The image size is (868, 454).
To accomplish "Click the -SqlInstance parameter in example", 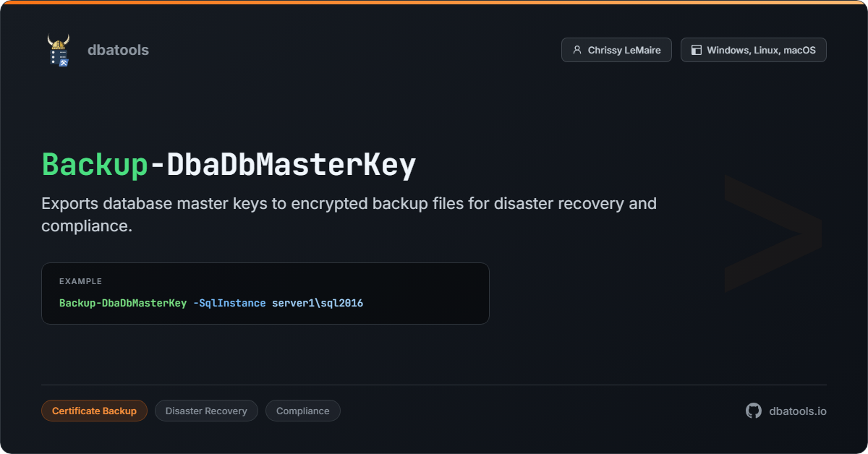I will (x=229, y=303).
